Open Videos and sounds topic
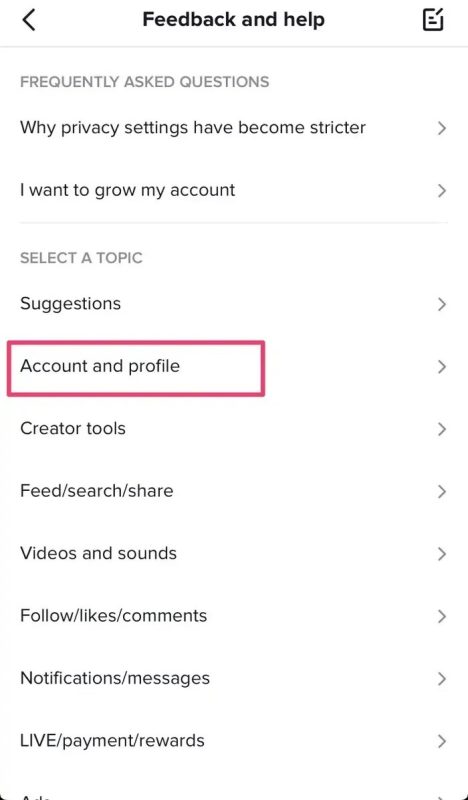Viewport: 468px width, 800px height. pos(234,554)
